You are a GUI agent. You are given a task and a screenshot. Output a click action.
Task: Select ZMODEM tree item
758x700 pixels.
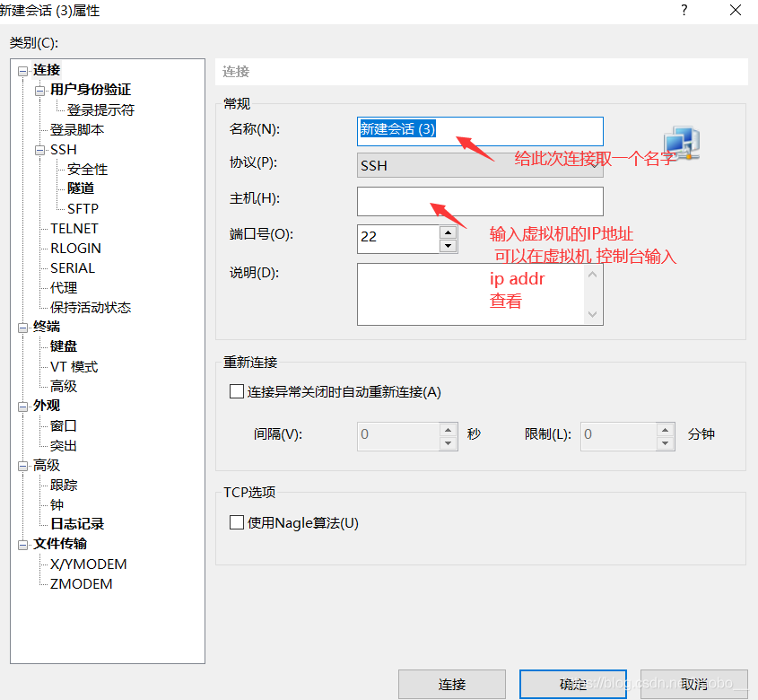point(82,584)
